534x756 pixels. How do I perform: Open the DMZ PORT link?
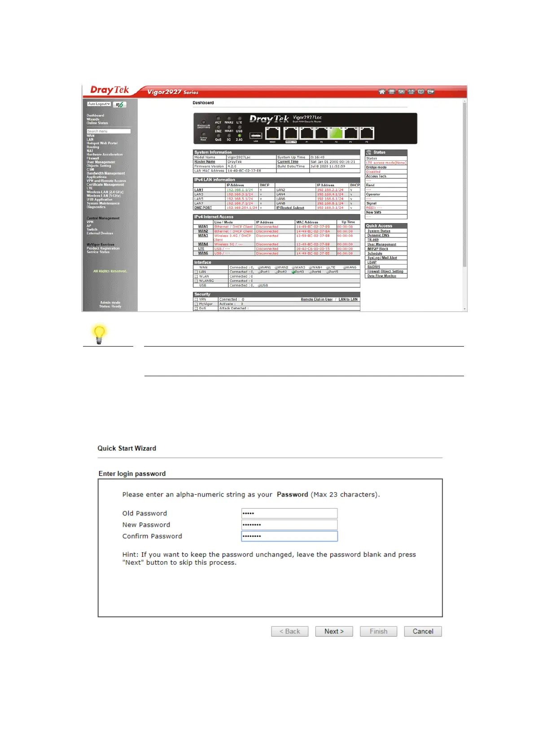(x=203, y=208)
